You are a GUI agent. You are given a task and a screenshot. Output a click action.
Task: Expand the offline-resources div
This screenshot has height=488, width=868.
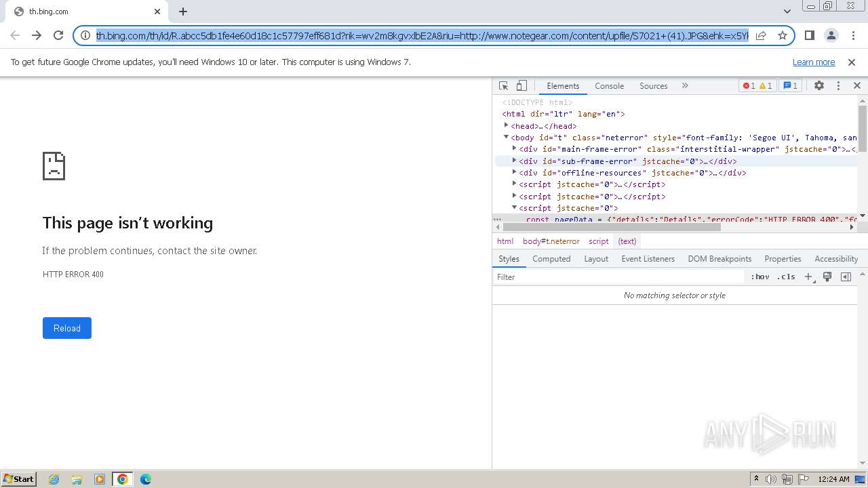[x=514, y=172]
